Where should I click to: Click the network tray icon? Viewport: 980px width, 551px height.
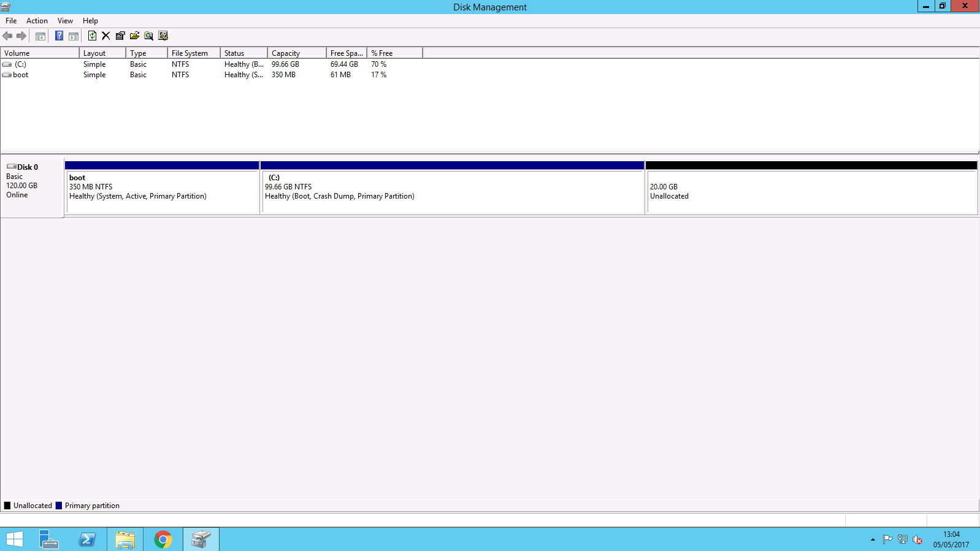click(903, 539)
